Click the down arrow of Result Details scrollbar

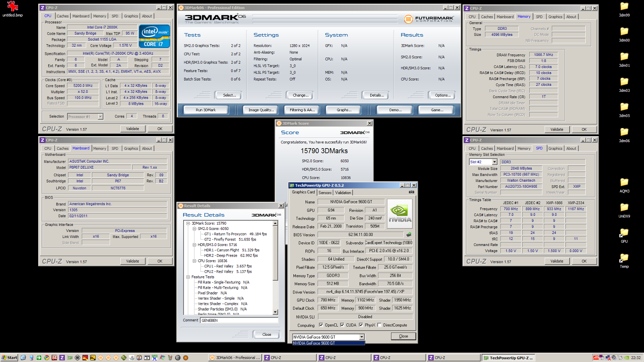click(275, 312)
